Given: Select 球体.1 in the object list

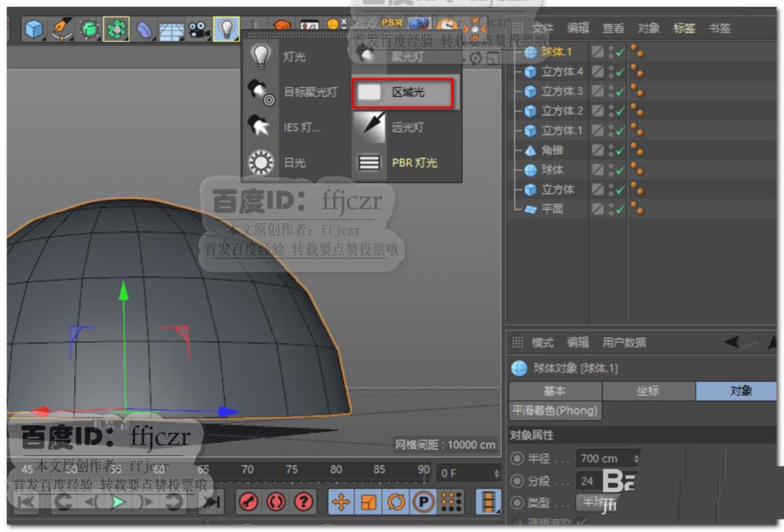Looking at the screenshot, I should [557, 52].
